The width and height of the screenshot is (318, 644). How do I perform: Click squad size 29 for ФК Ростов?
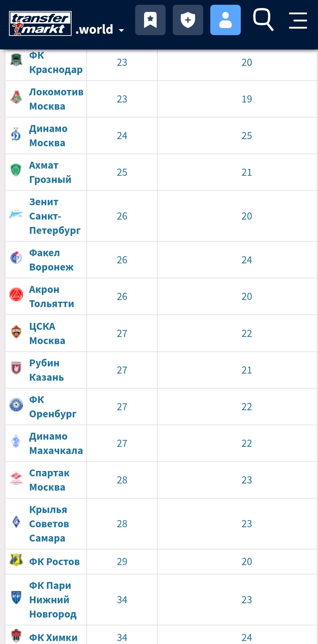click(x=122, y=561)
